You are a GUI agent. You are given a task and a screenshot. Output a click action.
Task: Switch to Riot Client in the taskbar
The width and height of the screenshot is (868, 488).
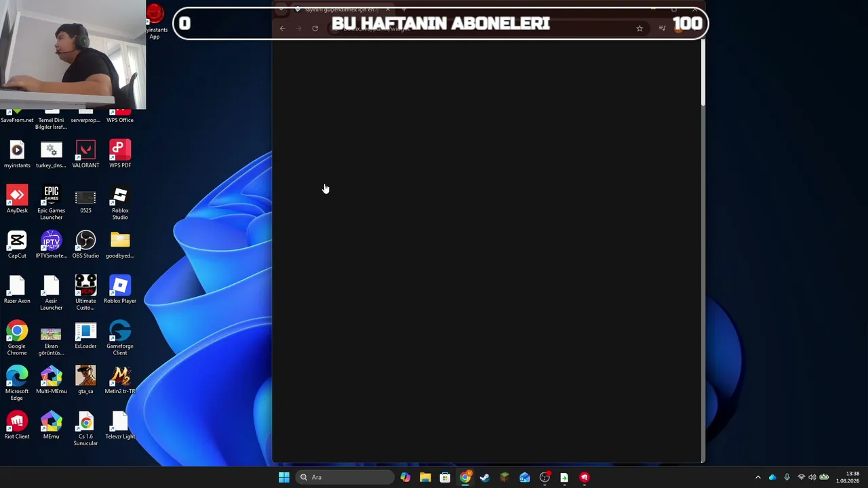click(x=584, y=477)
